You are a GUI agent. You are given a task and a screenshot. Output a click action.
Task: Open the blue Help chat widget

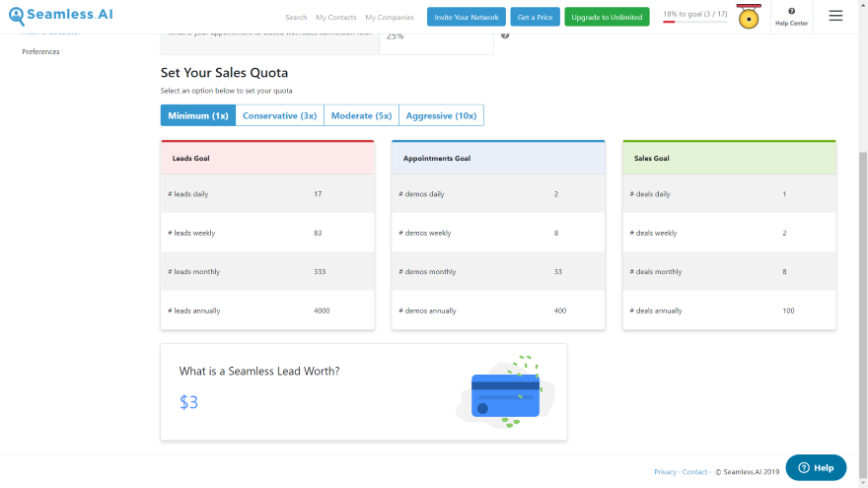pyautogui.click(x=816, y=467)
